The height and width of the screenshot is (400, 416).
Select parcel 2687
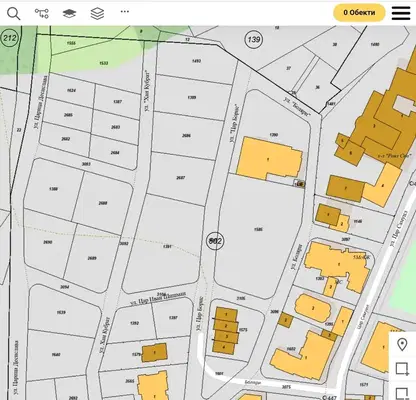(181, 178)
